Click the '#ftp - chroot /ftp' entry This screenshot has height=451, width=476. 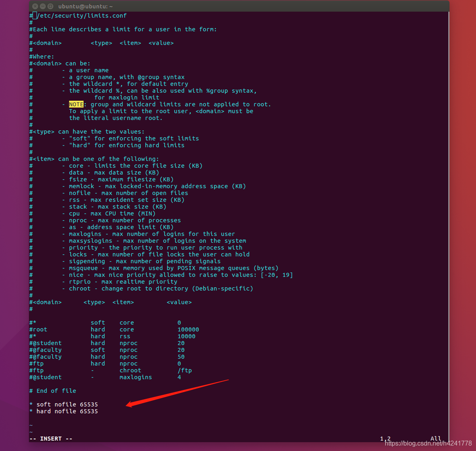108,370
